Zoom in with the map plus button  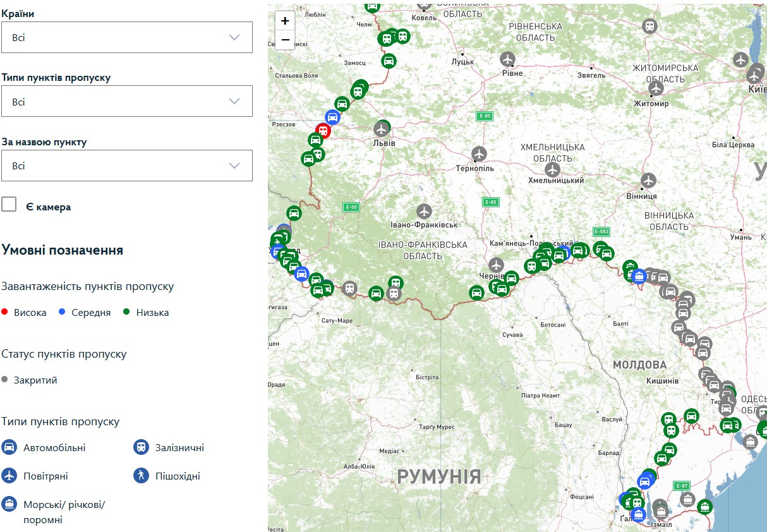coord(285,21)
